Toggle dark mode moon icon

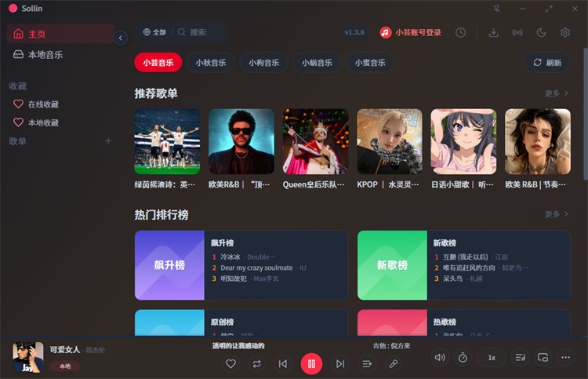(541, 33)
